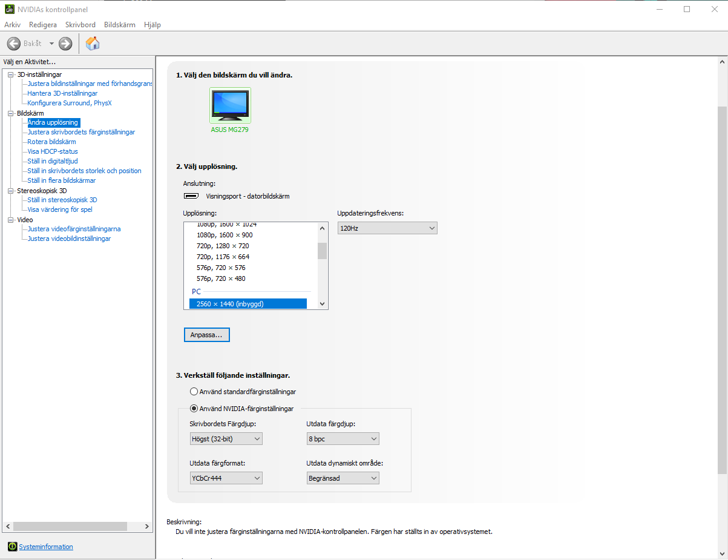The width and height of the screenshot is (728, 560).
Task: Collapse the Stereoskopisk 3D tree node
Action: point(10,190)
